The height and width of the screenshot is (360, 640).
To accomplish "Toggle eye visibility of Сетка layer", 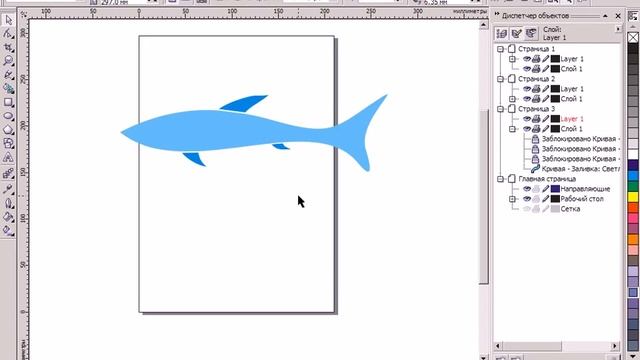I will point(527,209).
